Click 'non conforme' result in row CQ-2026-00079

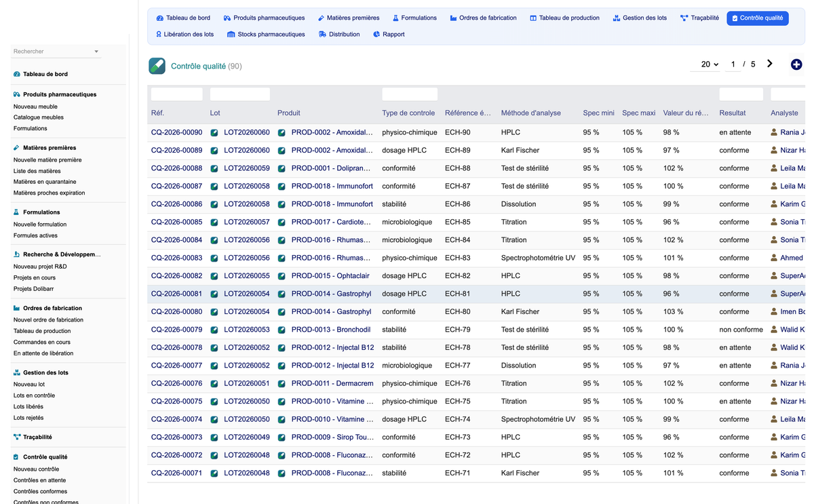741,330
